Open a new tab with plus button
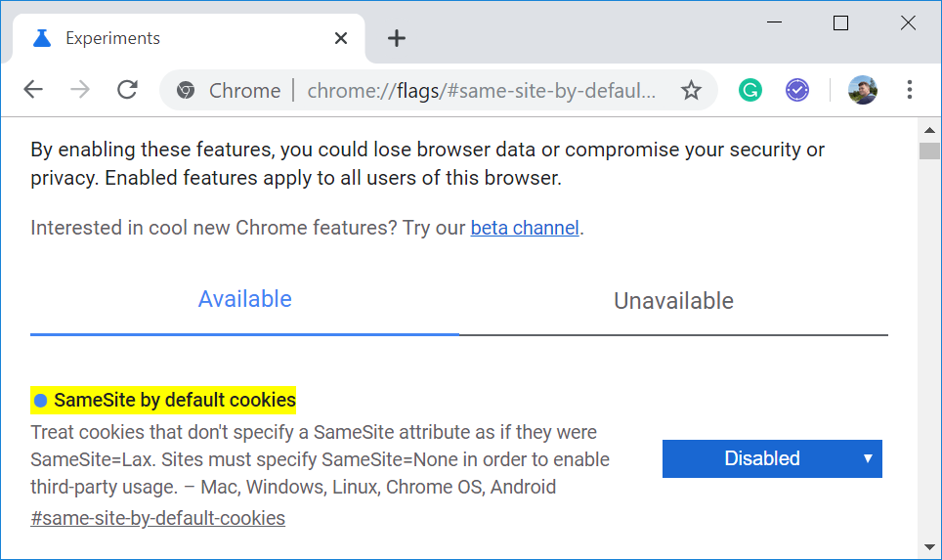942x560 pixels. click(x=396, y=38)
